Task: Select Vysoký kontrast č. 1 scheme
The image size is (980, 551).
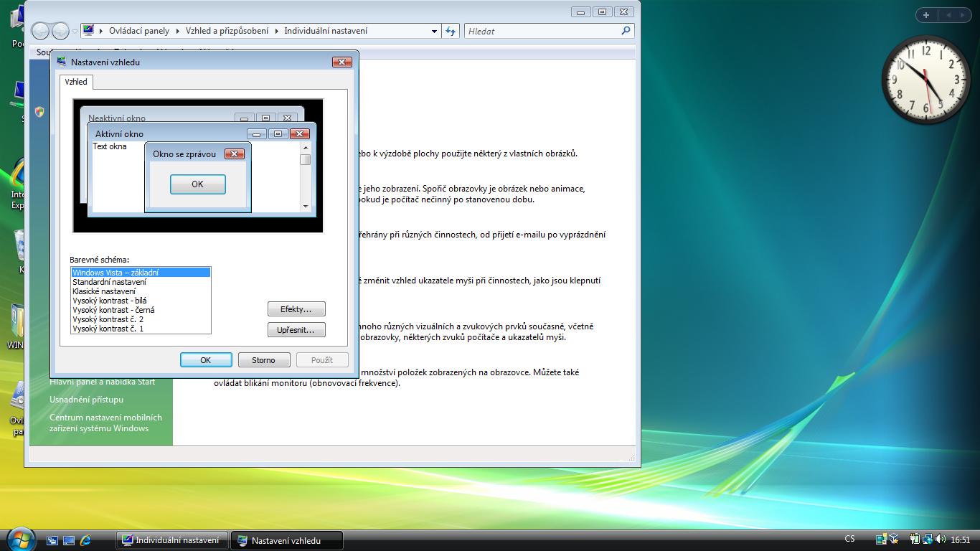Action: (141, 329)
